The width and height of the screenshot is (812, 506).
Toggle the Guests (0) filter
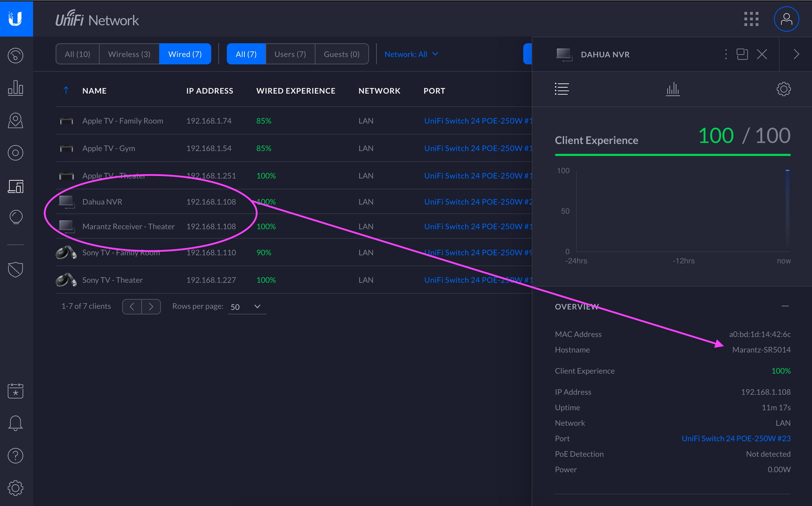click(341, 54)
